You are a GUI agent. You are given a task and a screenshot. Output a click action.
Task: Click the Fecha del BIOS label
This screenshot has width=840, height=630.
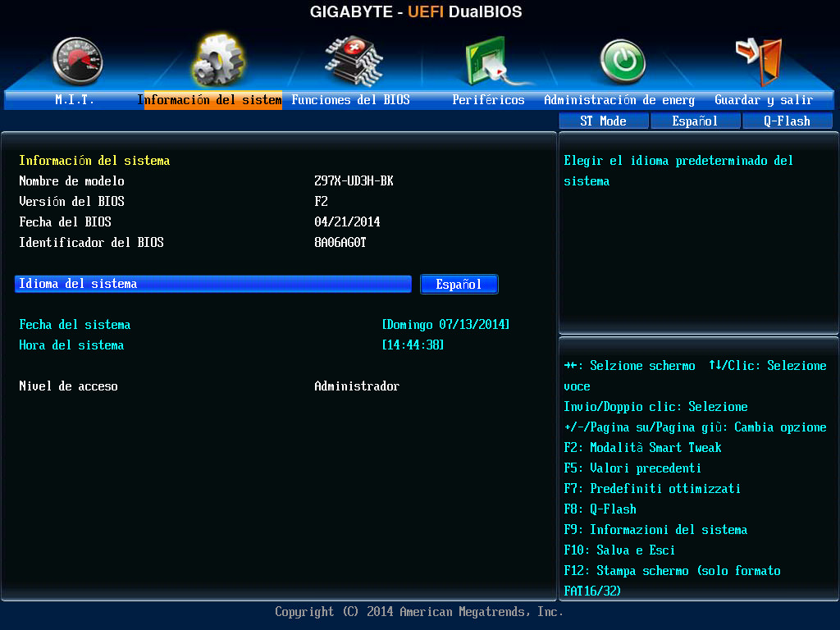[66, 221]
